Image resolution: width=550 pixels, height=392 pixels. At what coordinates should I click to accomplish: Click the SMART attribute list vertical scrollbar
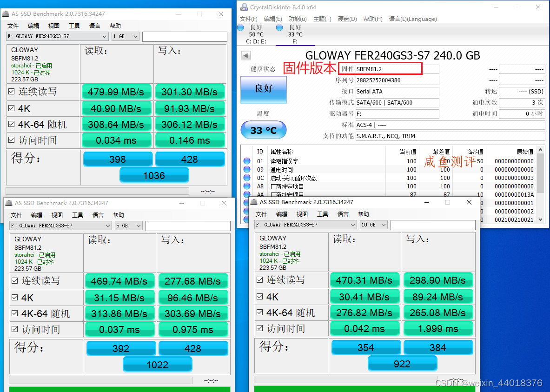[x=541, y=184]
